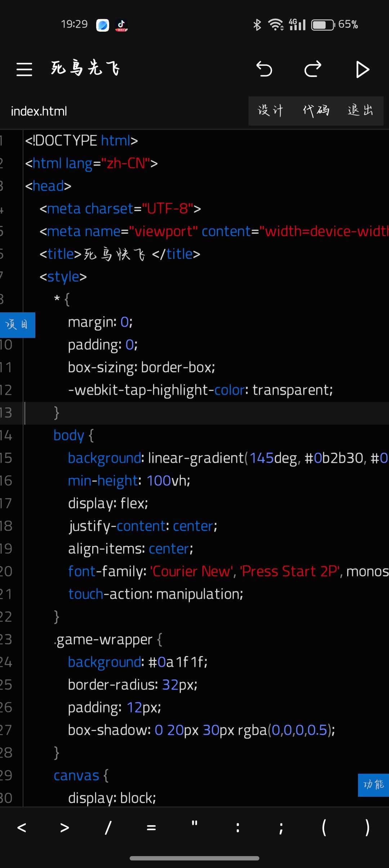Image resolution: width=389 pixels, height=868 pixels.
Task: Insert colon from shortcut bar
Action: 238,828
